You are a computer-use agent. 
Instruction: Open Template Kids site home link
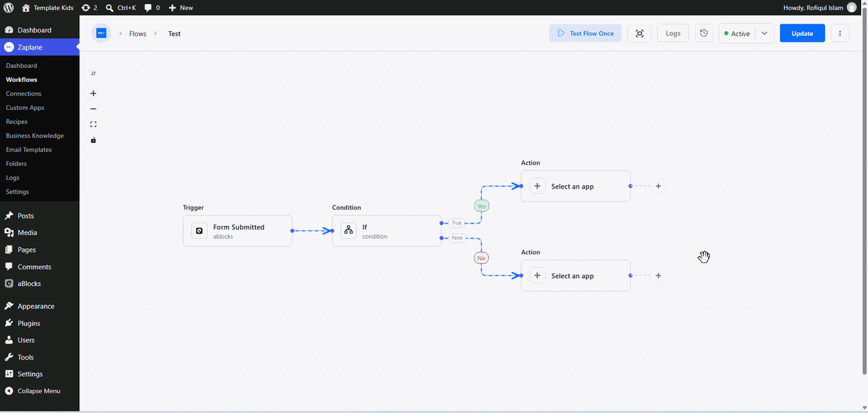coord(47,7)
